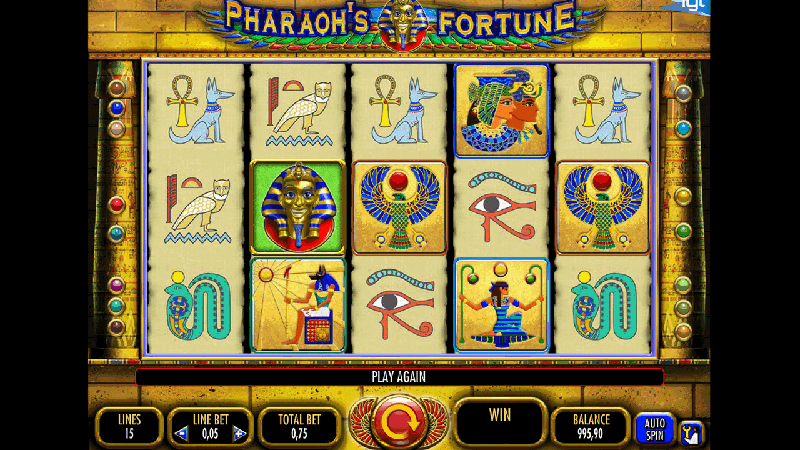
Task: Select the Cleopatra couple symbol on reel four
Action: point(501,111)
